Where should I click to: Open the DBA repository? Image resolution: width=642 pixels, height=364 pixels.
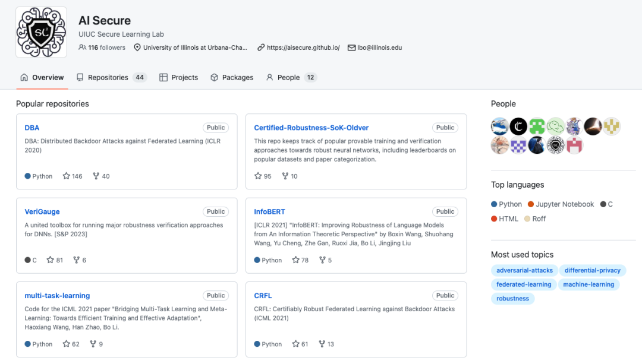(32, 128)
